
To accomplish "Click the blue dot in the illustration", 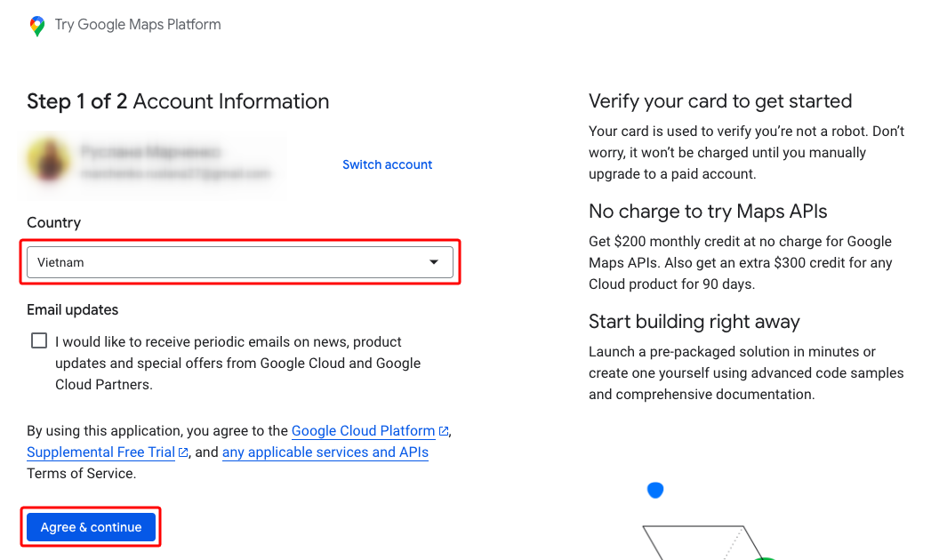I will point(655,490).
